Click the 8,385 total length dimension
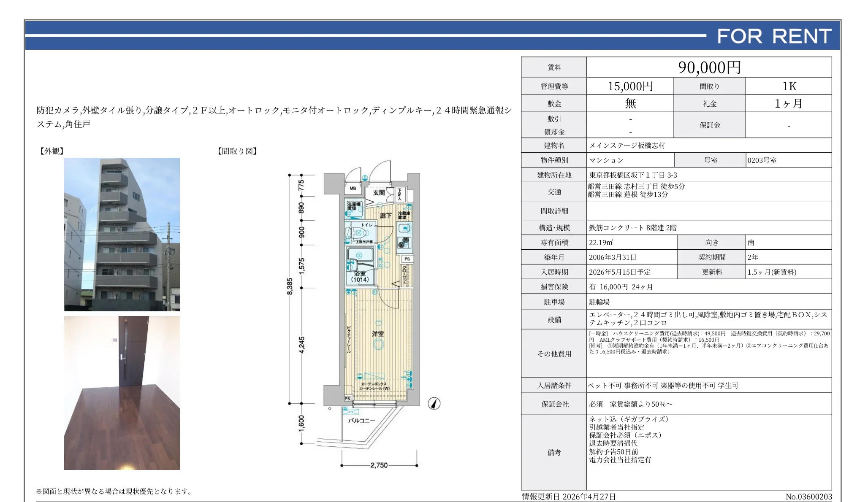Screen dimensions: 868x502 click(290, 287)
